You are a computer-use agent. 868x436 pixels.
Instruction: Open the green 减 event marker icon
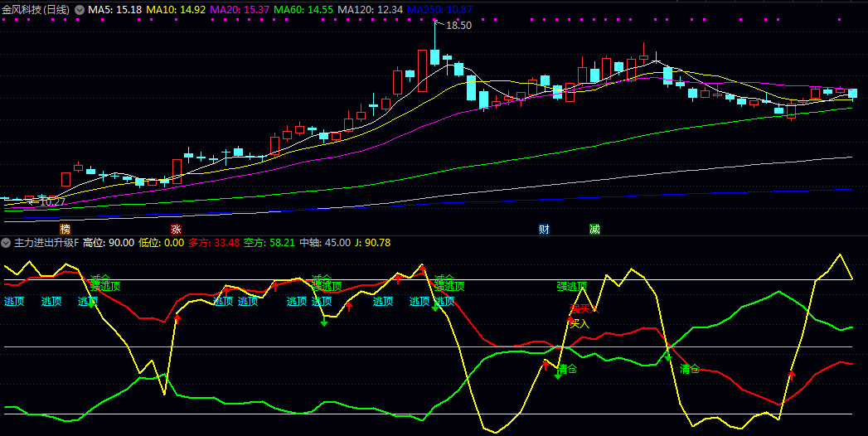[594, 229]
